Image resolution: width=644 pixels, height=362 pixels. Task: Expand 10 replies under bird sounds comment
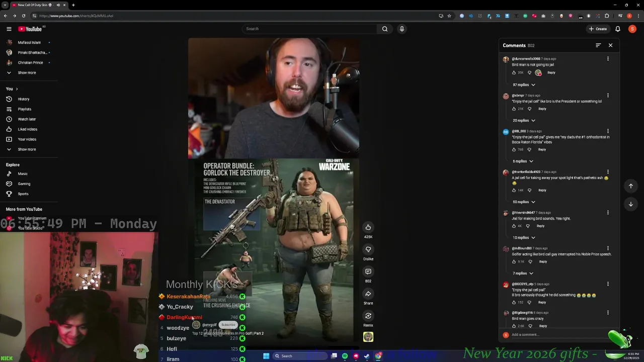(524, 238)
